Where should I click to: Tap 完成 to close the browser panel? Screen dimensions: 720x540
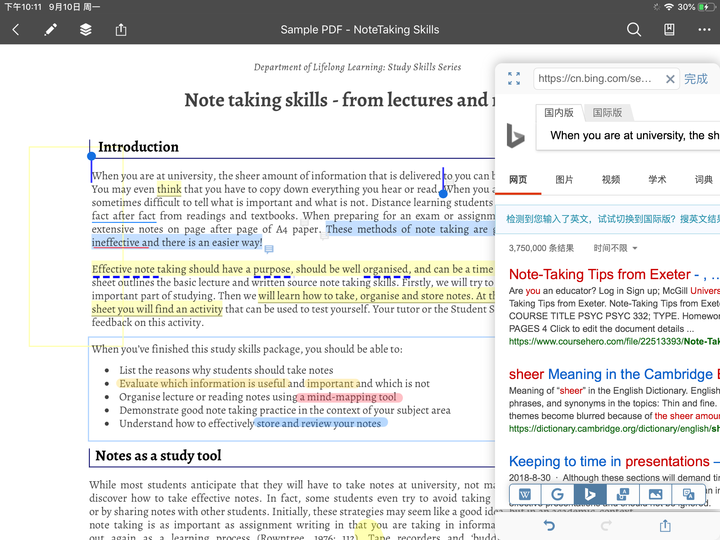(696, 79)
